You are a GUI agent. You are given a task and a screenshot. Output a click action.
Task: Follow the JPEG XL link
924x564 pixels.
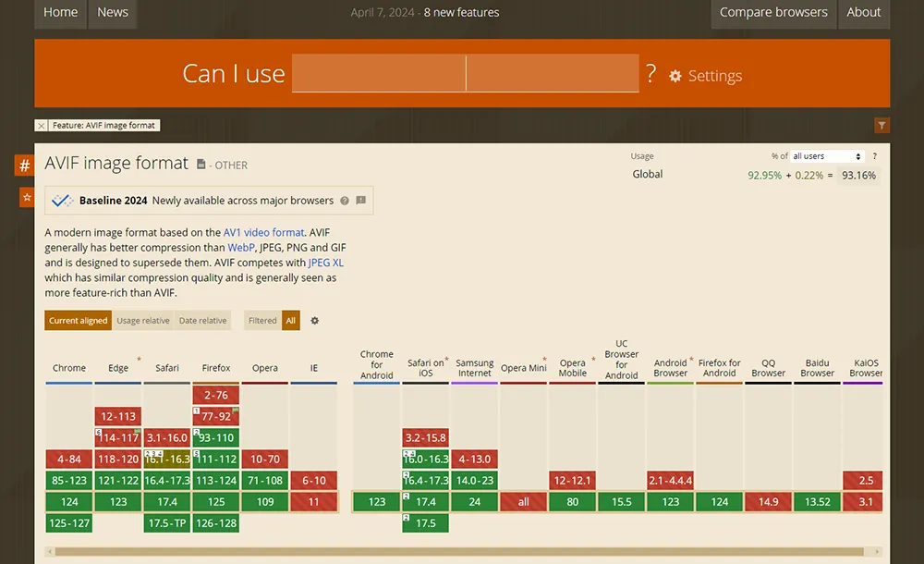325,263
